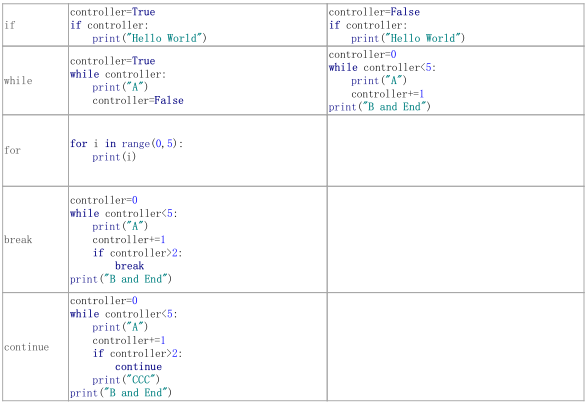Screen dimensions: 587x405
Task: Click controller=False line inside the while loop
Action: 138,100
